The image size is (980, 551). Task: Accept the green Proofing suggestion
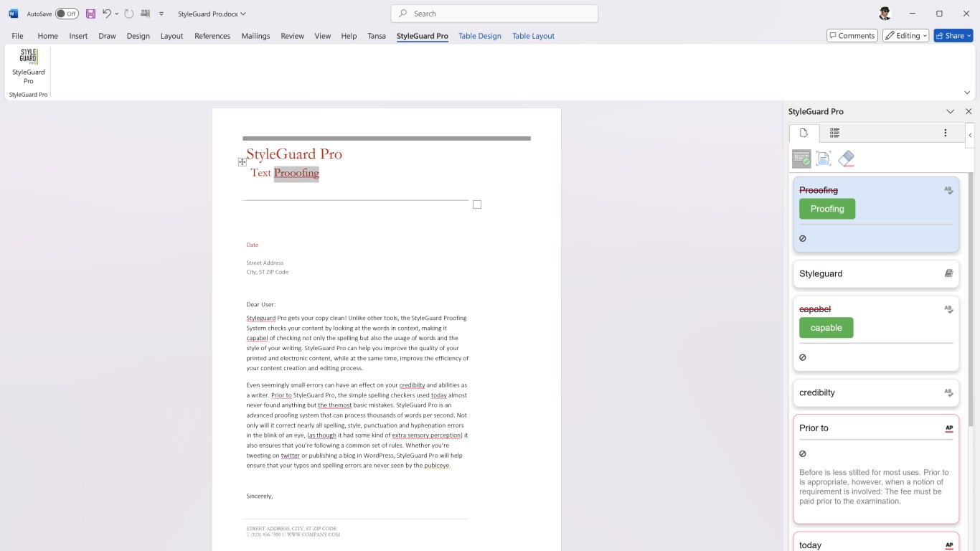click(827, 209)
